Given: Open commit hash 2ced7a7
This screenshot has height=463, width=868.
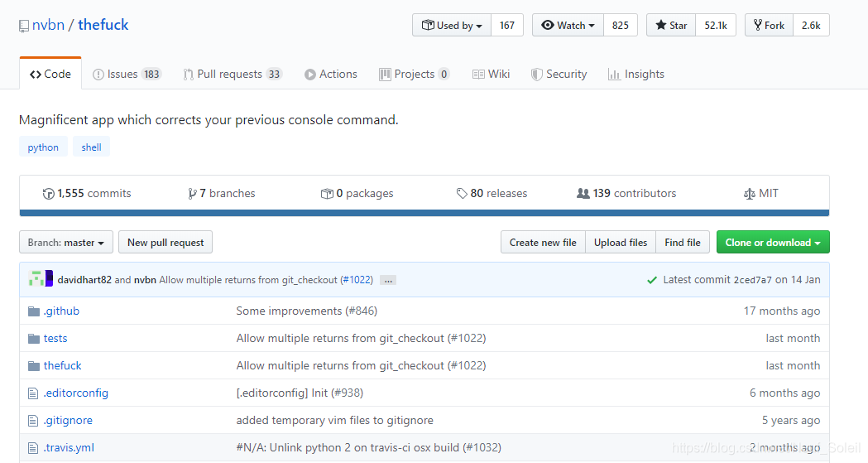Looking at the screenshot, I should pyautogui.click(x=752, y=280).
